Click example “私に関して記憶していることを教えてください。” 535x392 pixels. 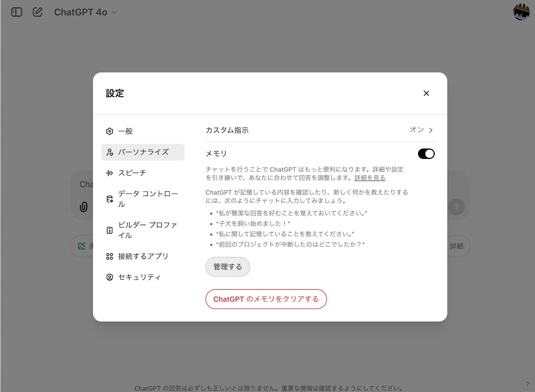point(285,234)
